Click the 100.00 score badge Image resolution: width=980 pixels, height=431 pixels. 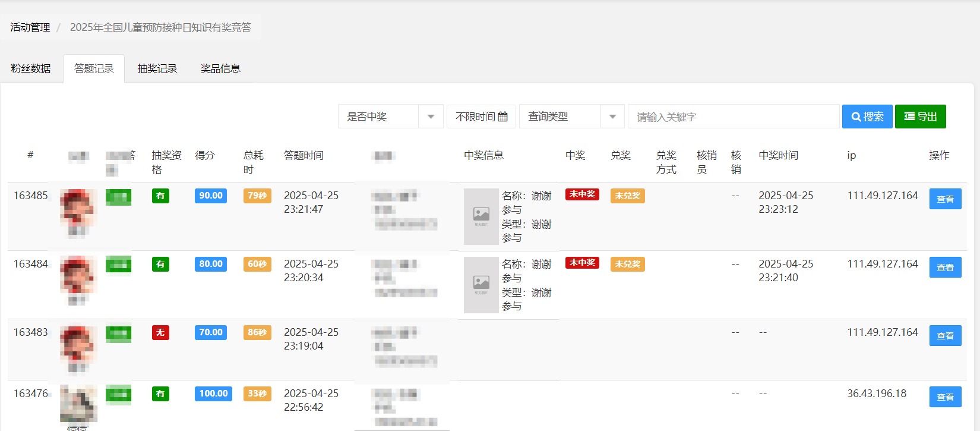213,394
